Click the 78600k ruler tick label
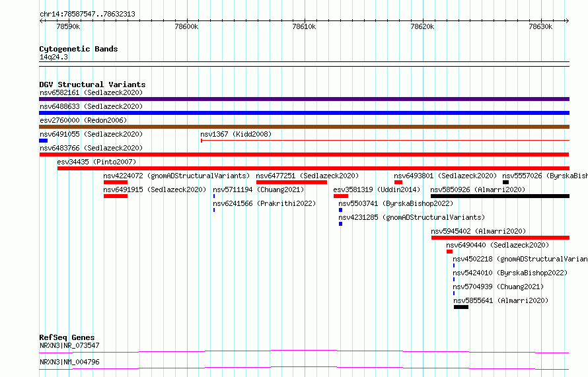 [x=186, y=26]
